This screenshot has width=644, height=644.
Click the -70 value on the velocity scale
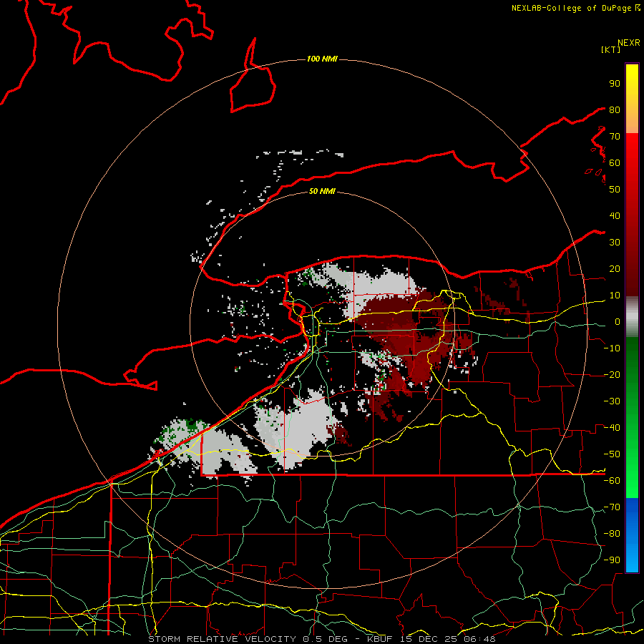point(612,507)
